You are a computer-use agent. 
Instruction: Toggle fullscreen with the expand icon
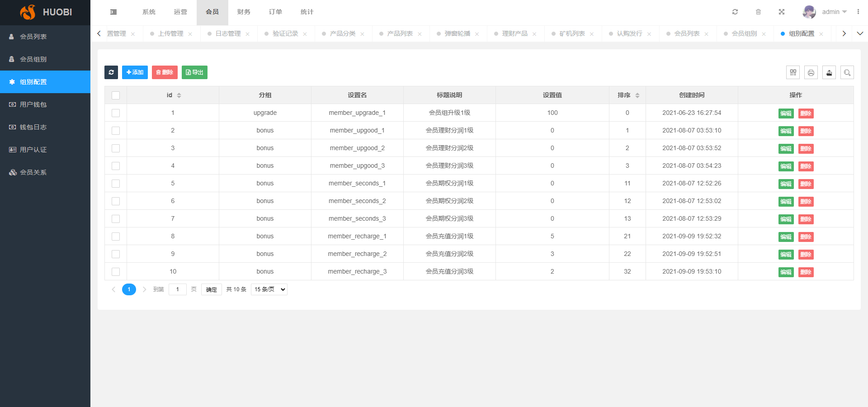782,12
